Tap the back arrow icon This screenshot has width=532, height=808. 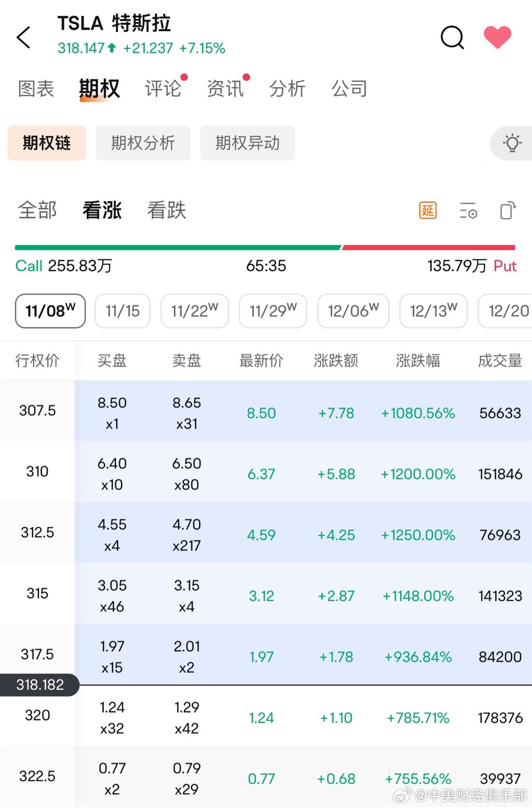[x=24, y=37]
